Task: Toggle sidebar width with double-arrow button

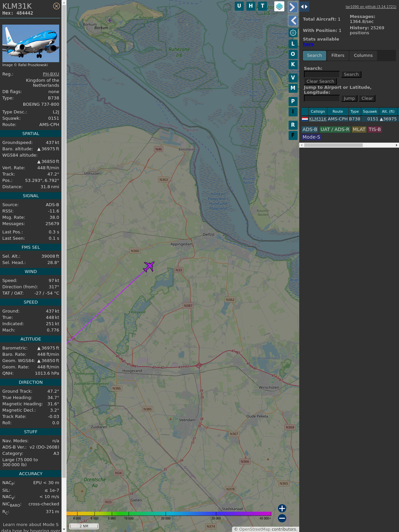Action: click(304, 7)
